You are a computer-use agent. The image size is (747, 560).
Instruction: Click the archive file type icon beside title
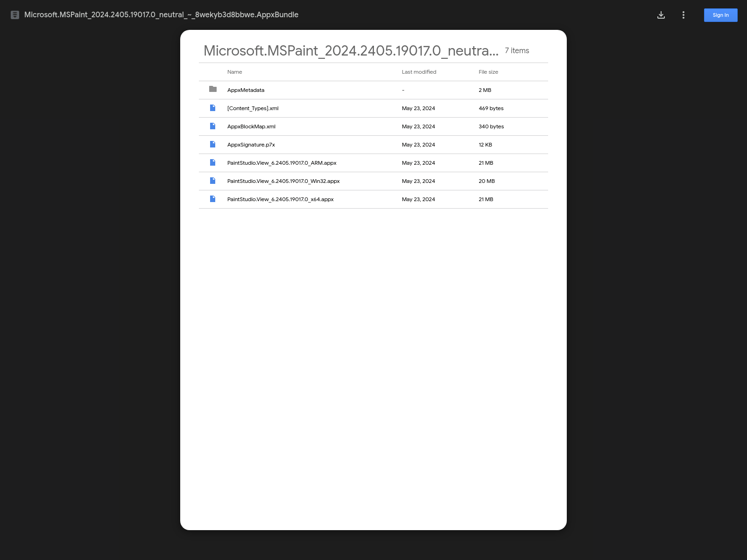pos(15,15)
